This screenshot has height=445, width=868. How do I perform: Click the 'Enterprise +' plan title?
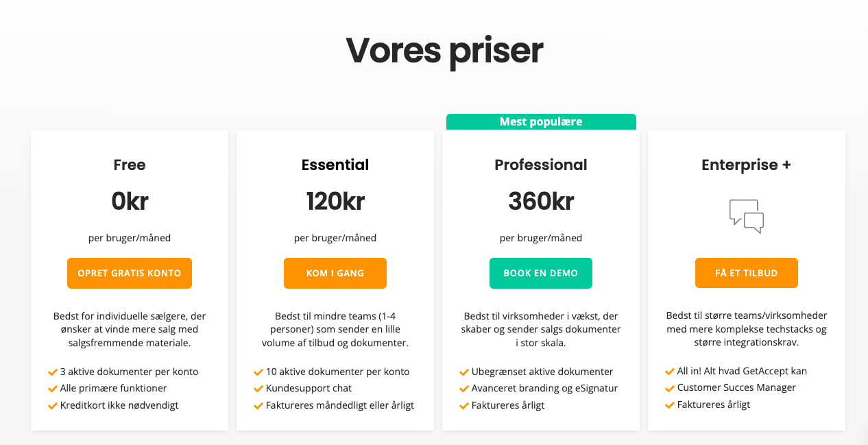pyautogui.click(x=746, y=165)
